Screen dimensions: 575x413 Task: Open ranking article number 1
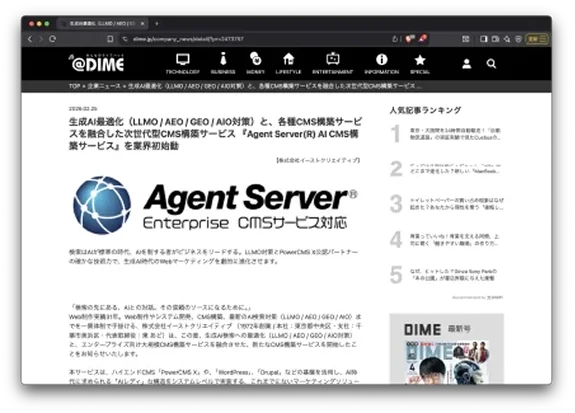[x=446, y=134]
